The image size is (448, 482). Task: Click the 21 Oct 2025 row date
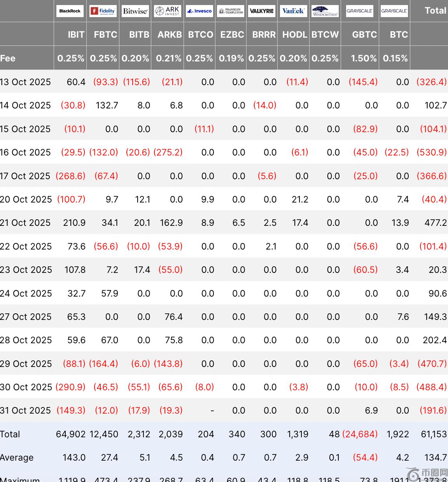coord(25,223)
